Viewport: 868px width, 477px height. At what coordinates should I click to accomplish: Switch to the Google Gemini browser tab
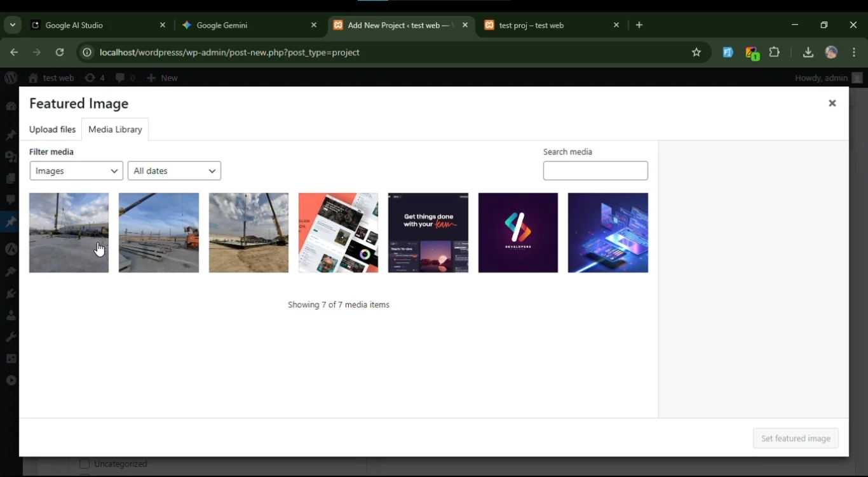pyautogui.click(x=249, y=25)
